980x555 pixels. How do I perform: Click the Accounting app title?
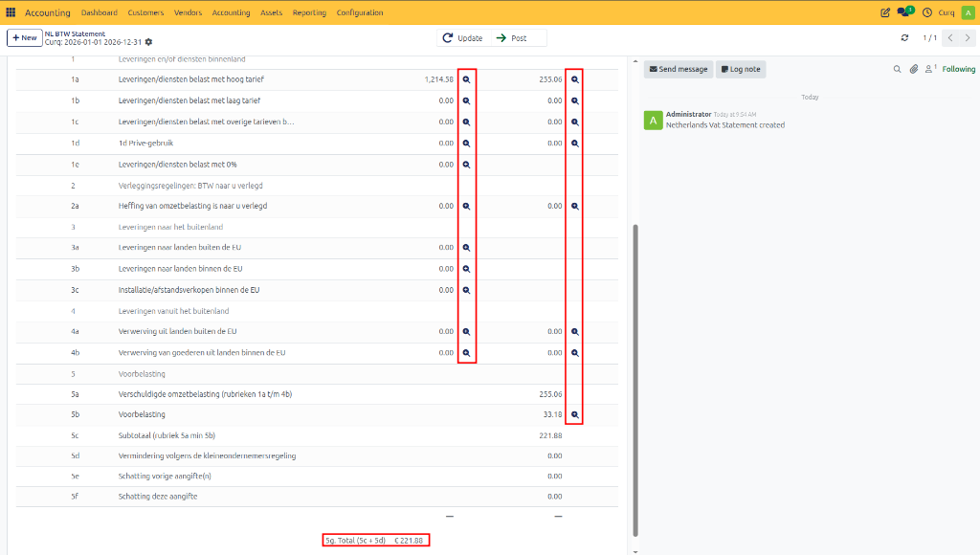(x=48, y=12)
